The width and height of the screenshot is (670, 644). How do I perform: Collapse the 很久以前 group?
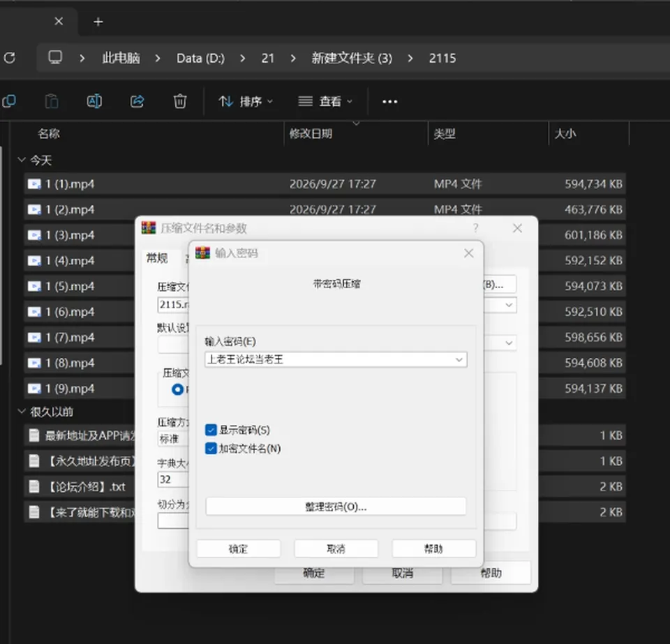coord(22,411)
